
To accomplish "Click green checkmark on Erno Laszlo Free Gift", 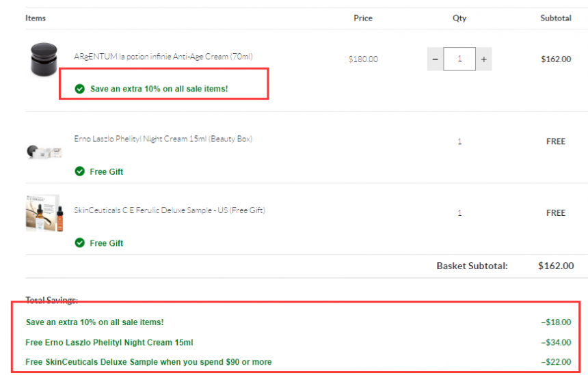I will click(80, 171).
